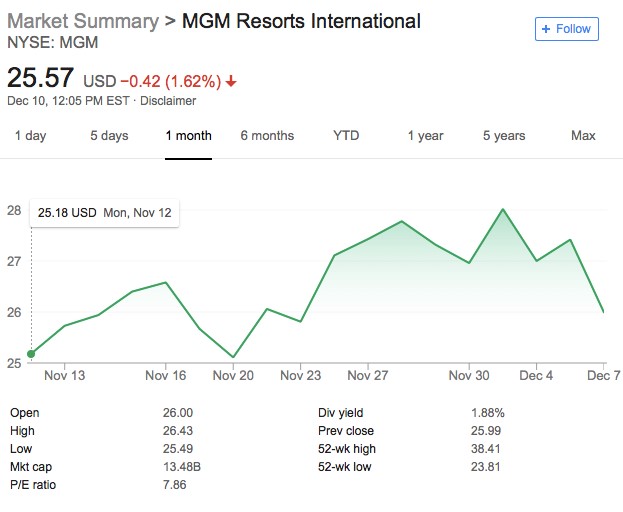The image size is (623, 512).
Task: Select the 5 years tab
Action: 504,136
